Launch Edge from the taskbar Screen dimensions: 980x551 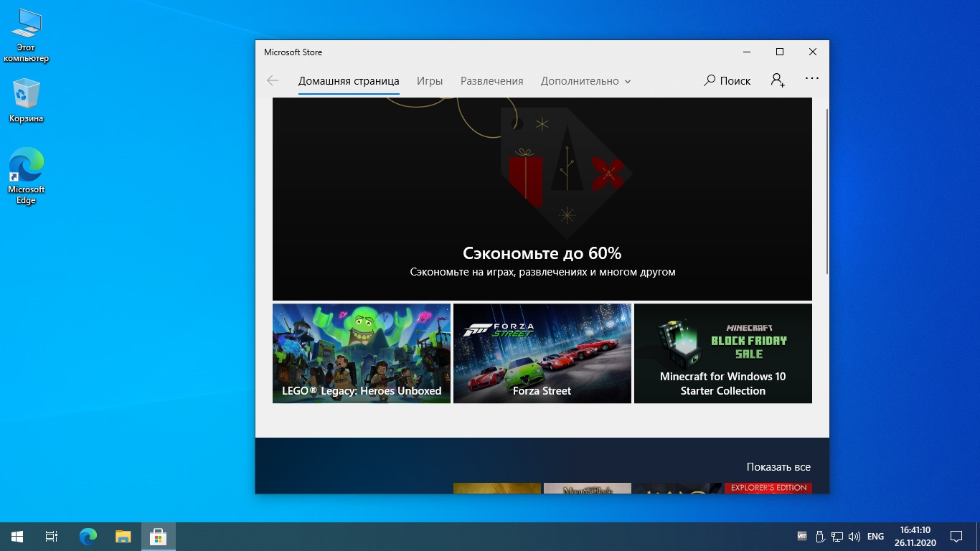88,536
